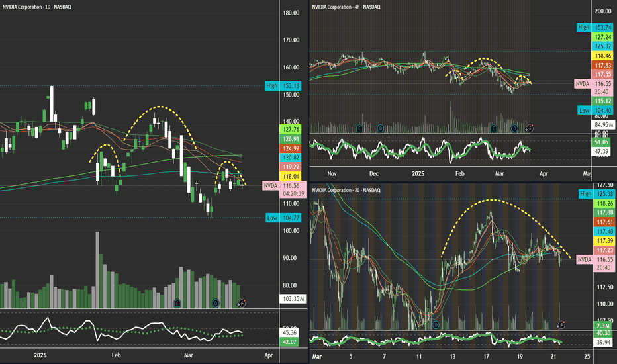Click 118.26 label on 30-minute chart
The height and width of the screenshot is (364, 617).
tap(604, 203)
